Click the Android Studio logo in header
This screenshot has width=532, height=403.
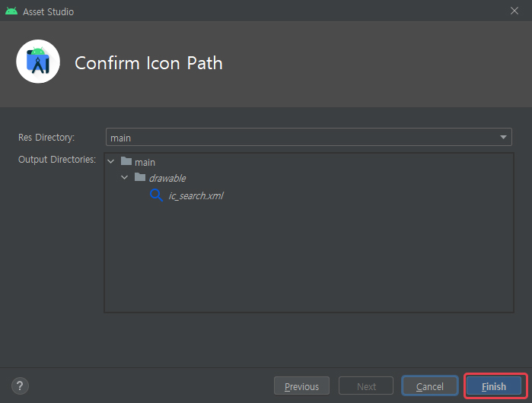[38, 62]
